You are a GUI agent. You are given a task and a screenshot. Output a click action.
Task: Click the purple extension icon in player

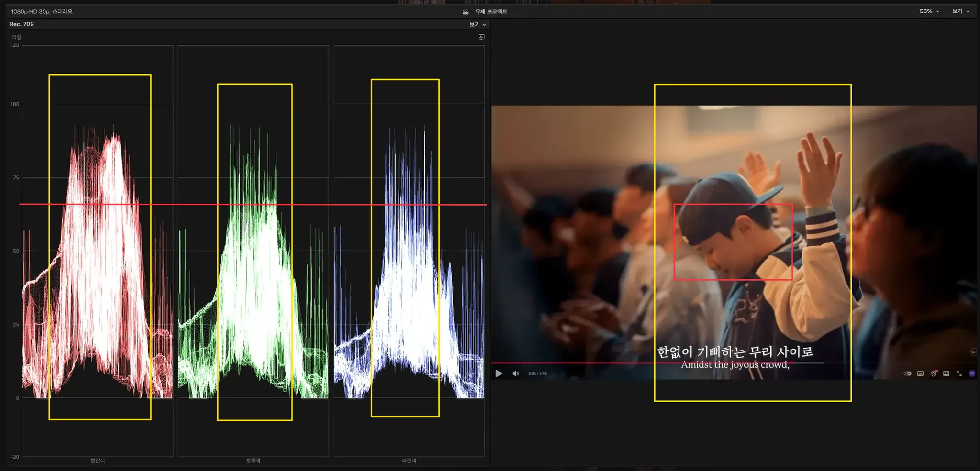(972, 373)
